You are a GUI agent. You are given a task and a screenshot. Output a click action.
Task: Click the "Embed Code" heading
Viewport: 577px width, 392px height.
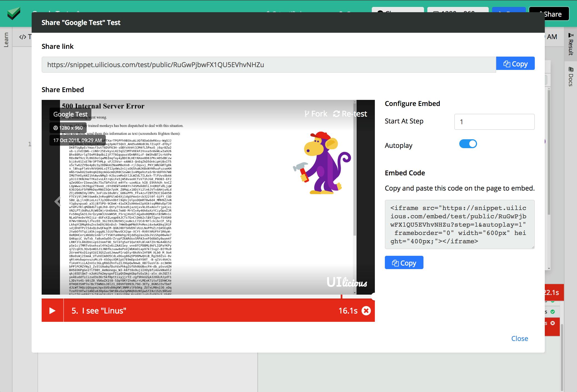(405, 173)
